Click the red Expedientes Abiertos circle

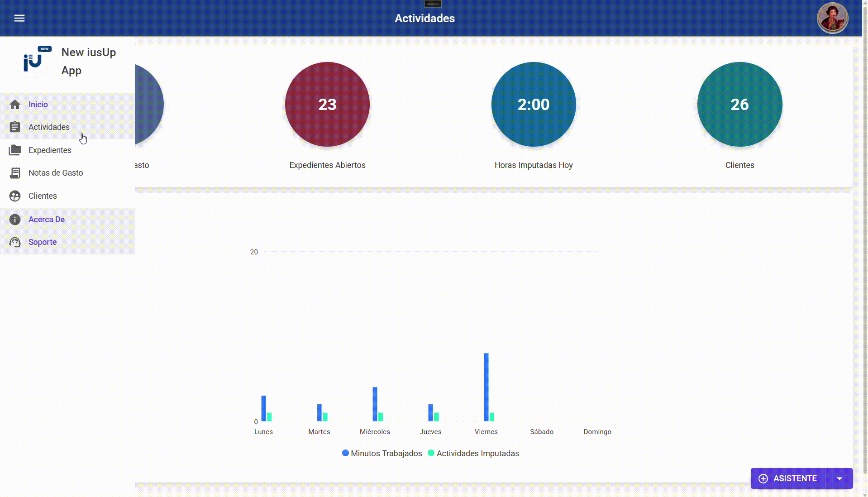[x=327, y=105]
